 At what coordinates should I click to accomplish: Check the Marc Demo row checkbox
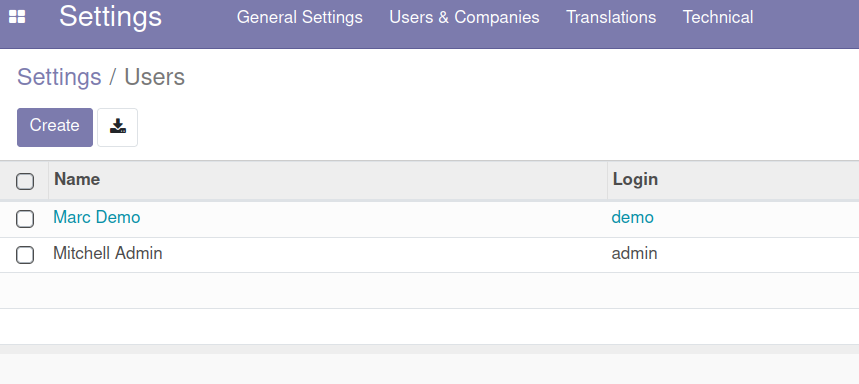[25, 219]
